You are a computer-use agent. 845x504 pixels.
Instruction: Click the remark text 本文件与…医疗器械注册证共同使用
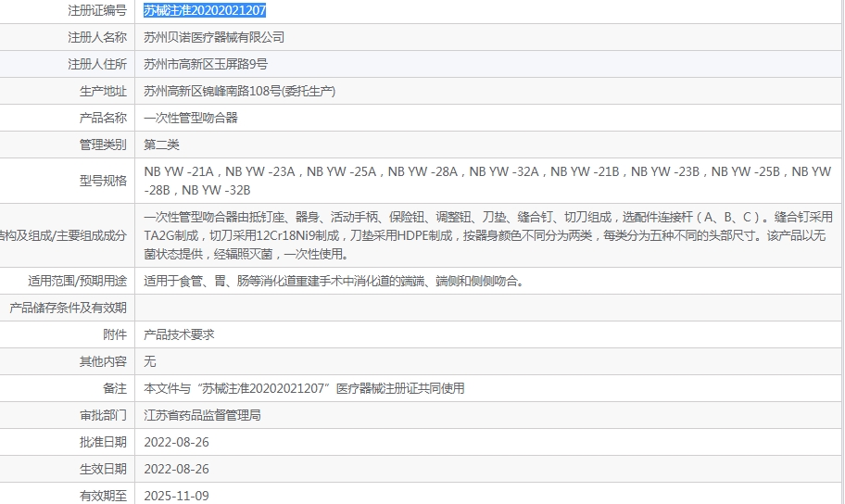pyautogui.click(x=304, y=388)
